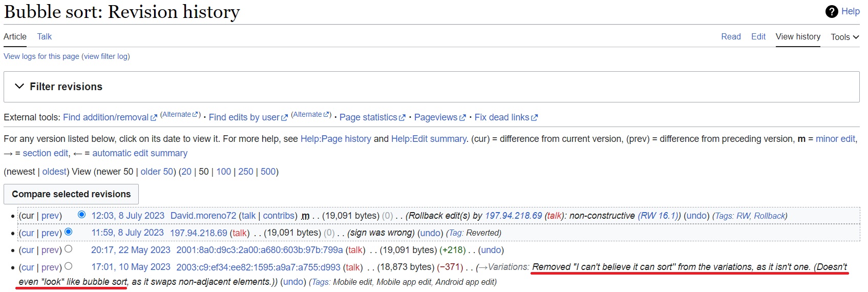Select radio button for 20:17, 22 May 2023 revision
Viewport: 868px width, 292px height.
pyautogui.click(x=68, y=249)
